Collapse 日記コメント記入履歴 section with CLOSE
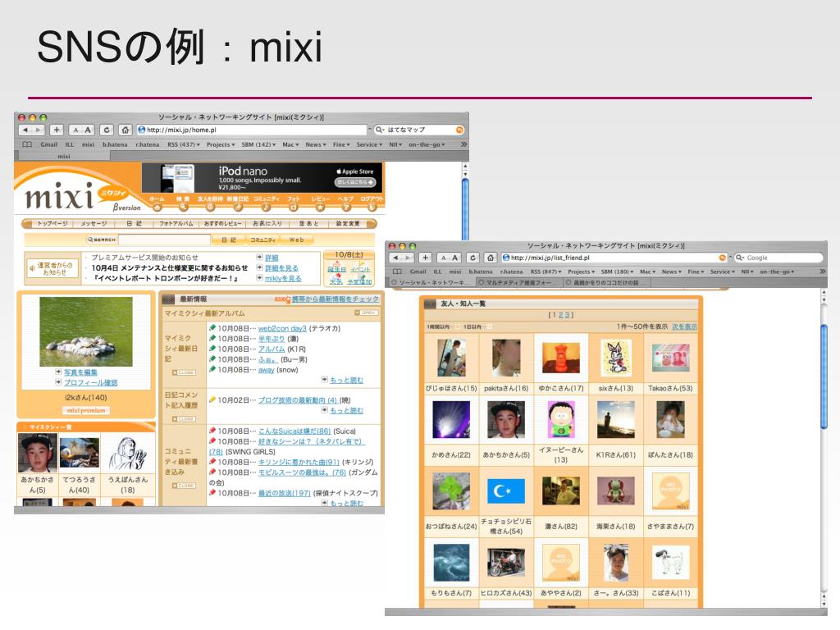 pyautogui.click(x=184, y=419)
